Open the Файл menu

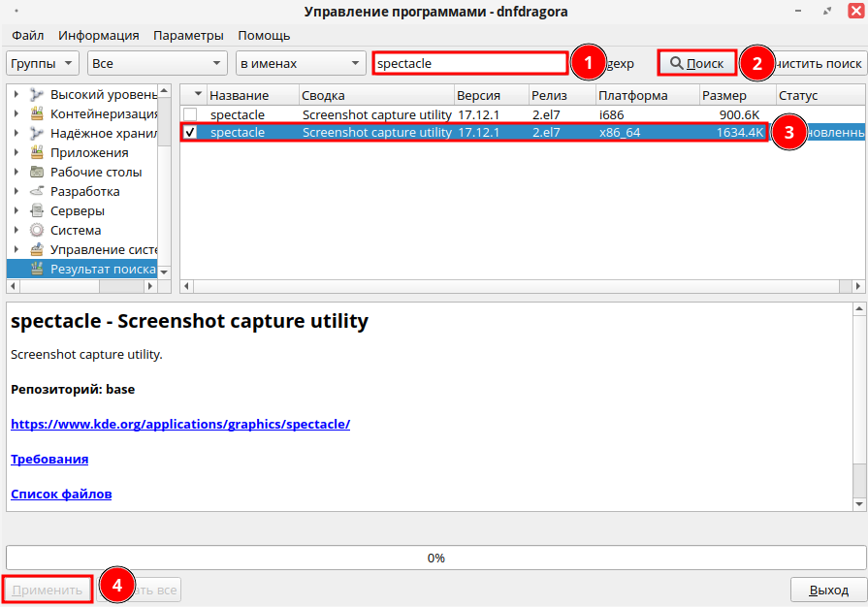[28, 35]
